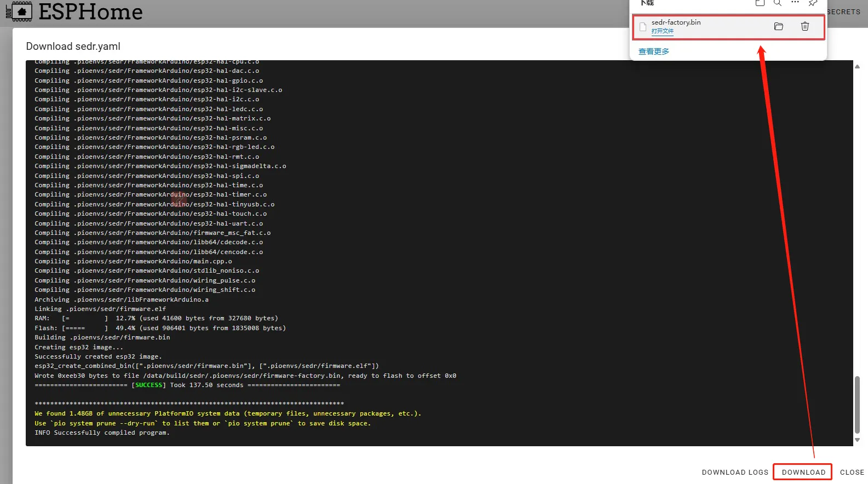Pin the downloads panel

coord(813,3)
